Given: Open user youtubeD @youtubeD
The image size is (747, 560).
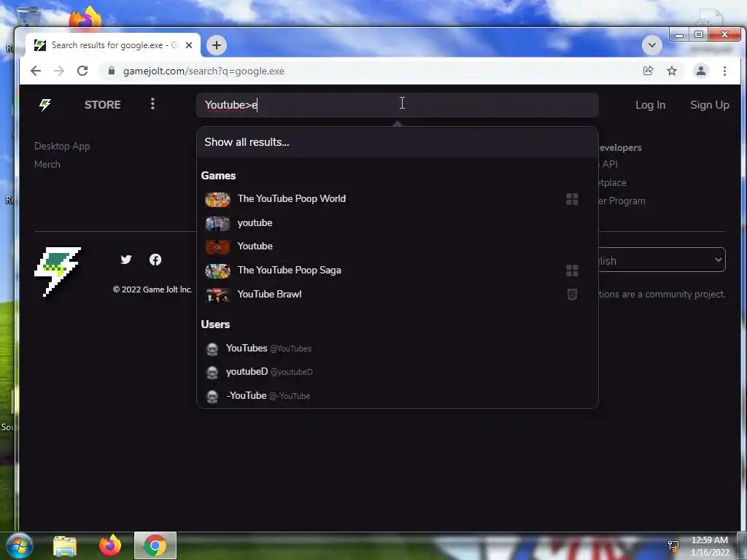Looking at the screenshot, I should pyautogui.click(x=398, y=372).
